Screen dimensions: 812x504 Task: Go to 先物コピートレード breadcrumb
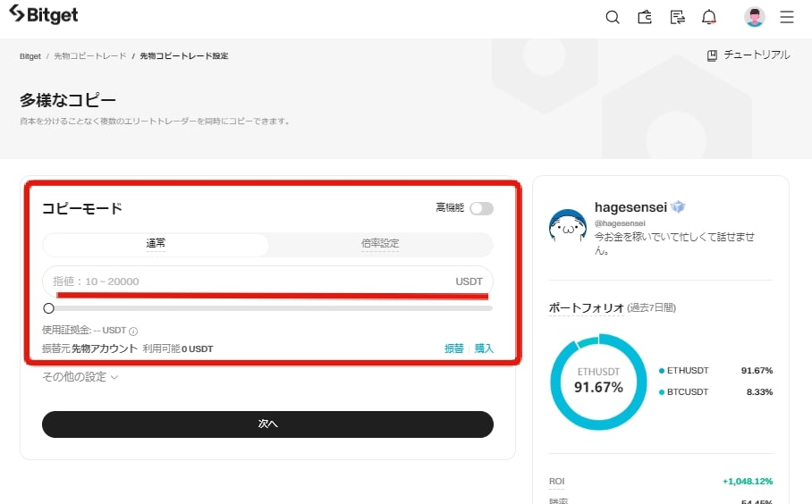pos(90,56)
